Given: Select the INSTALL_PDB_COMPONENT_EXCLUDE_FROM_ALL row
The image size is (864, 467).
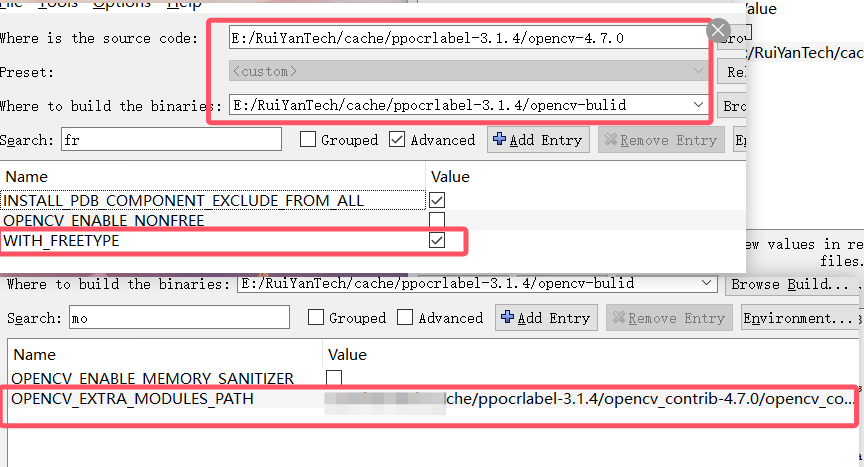Looking at the screenshot, I should (213, 200).
